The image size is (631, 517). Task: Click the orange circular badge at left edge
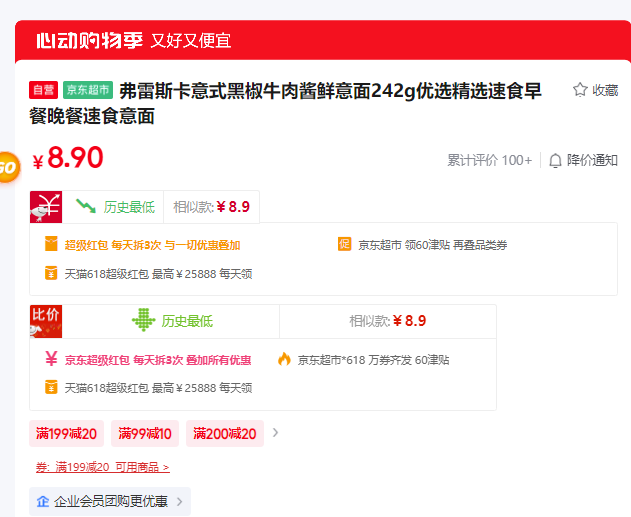pos(6,167)
